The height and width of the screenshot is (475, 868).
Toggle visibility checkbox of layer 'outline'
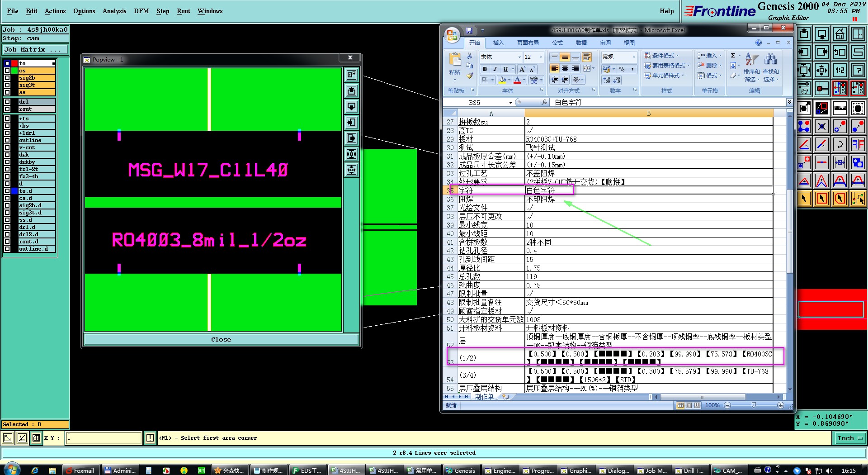(7, 140)
